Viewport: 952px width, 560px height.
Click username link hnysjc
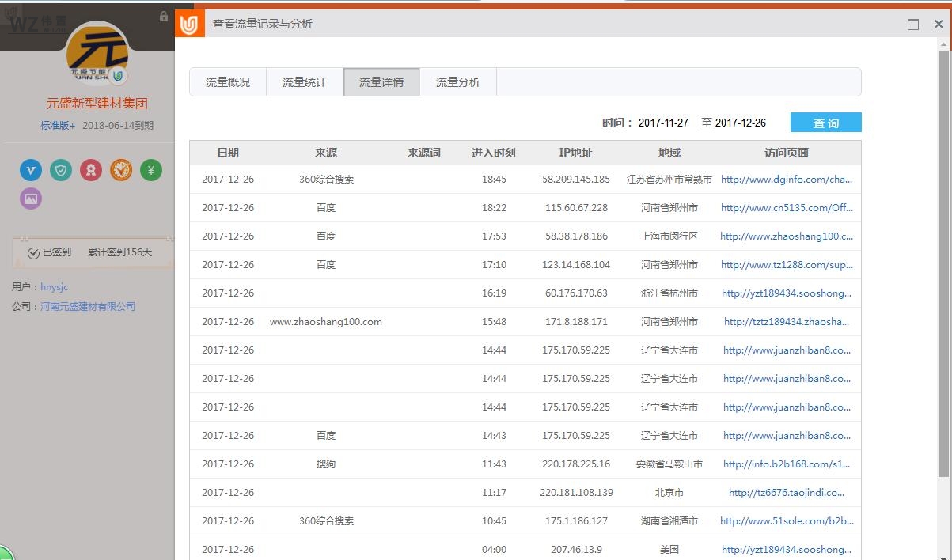(55, 287)
